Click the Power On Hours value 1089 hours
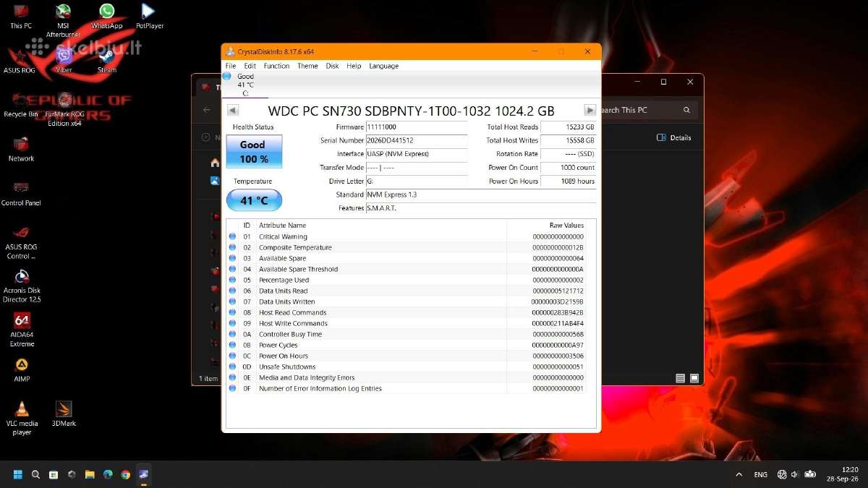868x488 pixels. (x=569, y=181)
